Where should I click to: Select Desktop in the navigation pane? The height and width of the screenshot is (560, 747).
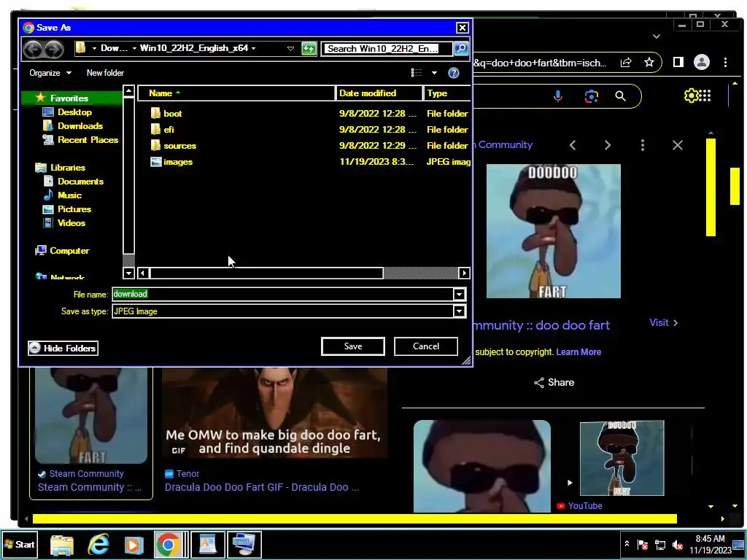74,112
